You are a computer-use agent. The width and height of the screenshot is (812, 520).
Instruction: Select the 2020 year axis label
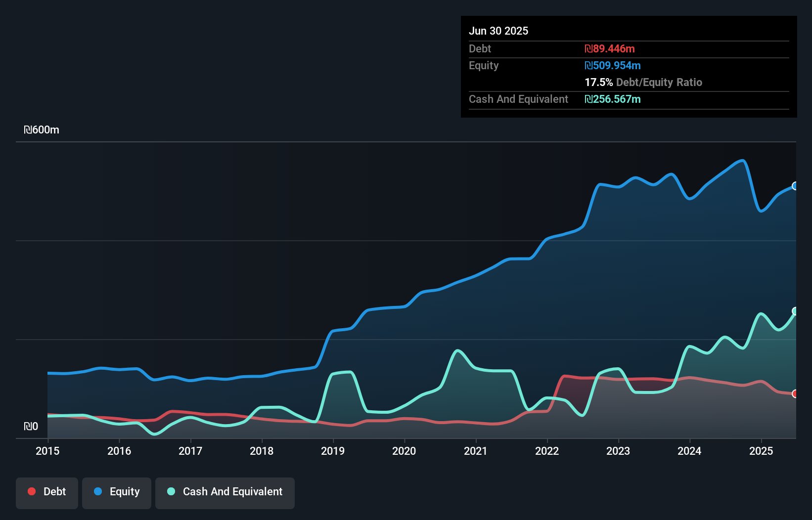[x=404, y=451]
